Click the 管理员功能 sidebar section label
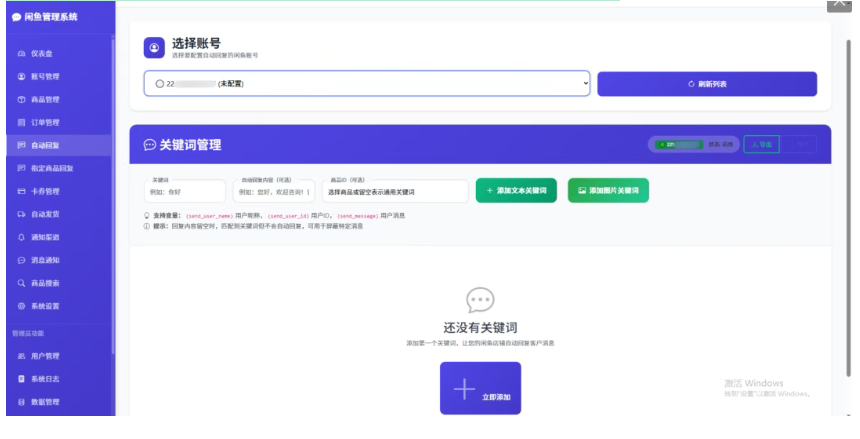The width and height of the screenshot is (860, 439). coord(28,334)
